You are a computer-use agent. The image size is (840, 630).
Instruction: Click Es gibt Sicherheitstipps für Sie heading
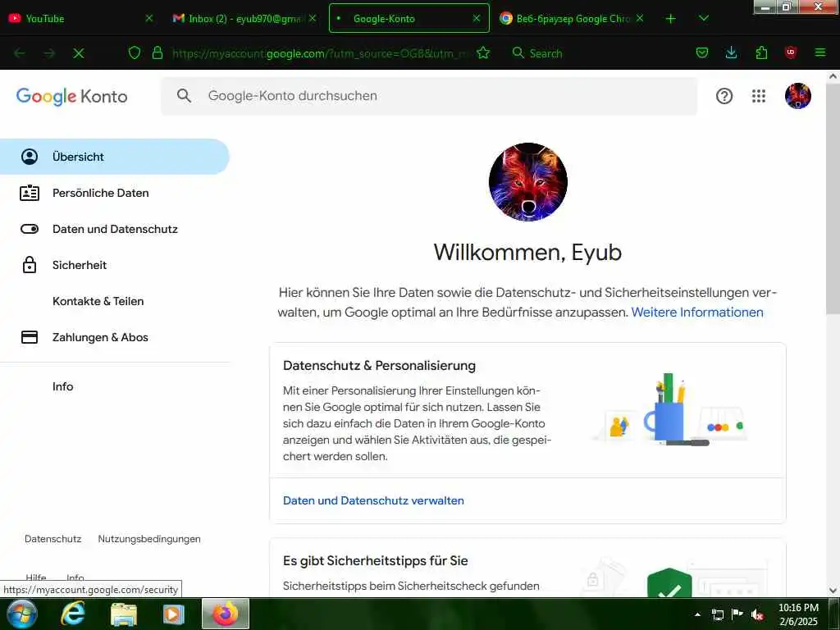376,560
